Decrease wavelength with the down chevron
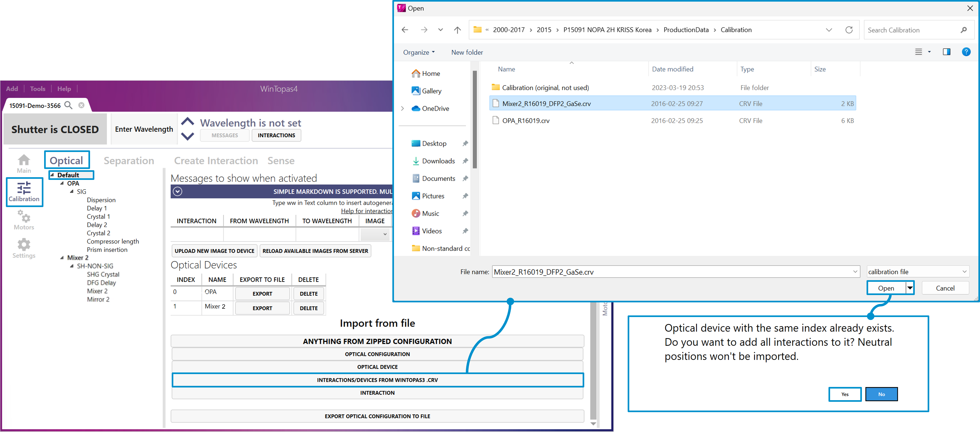This screenshot has height=432, width=980. pyautogui.click(x=188, y=136)
